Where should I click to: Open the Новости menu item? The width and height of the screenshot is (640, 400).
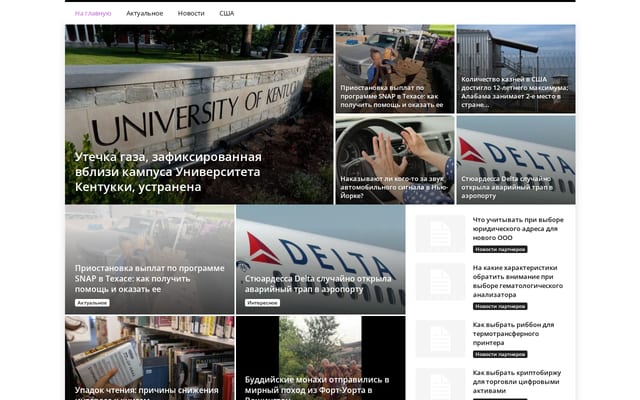click(x=191, y=13)
